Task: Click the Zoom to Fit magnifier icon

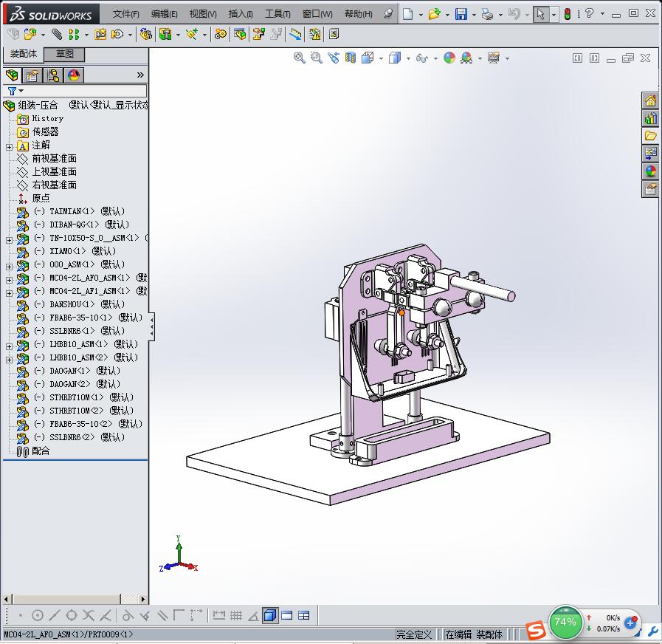Action: click(x=299, y=58)
